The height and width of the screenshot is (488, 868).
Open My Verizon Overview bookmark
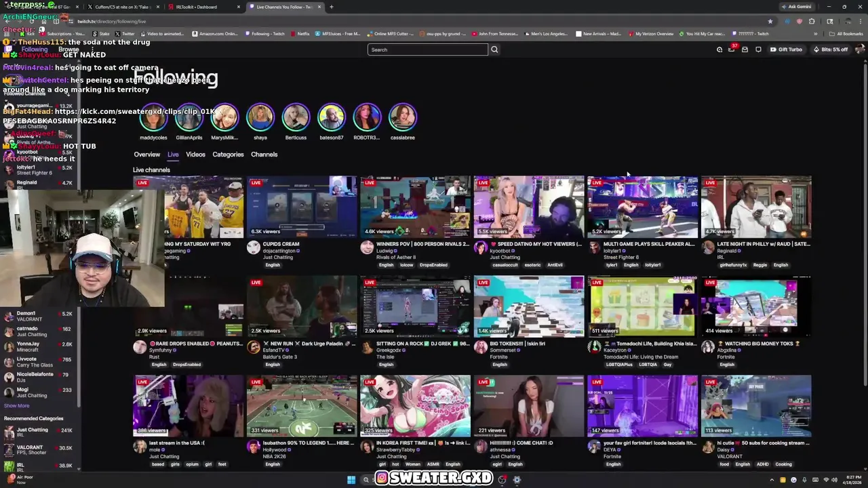(x=651, y=33)
